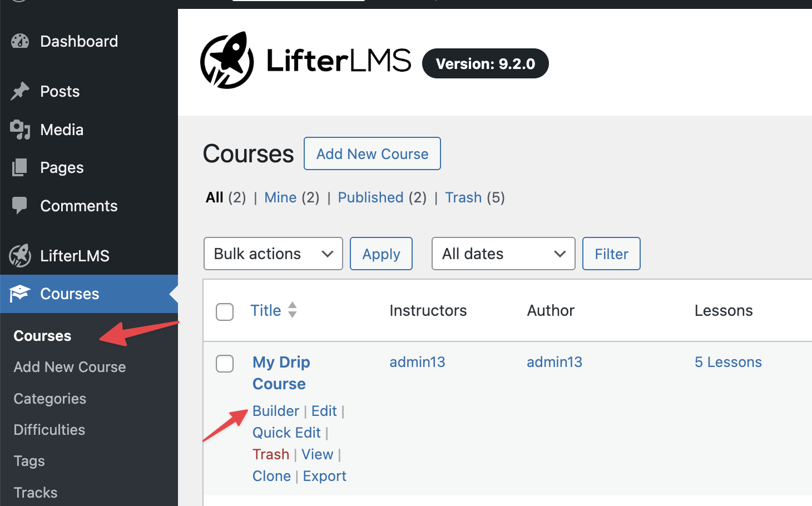Click the LifterLMS rocket logo in header
The image size is (812, 506).
click(x=227, y=60)
